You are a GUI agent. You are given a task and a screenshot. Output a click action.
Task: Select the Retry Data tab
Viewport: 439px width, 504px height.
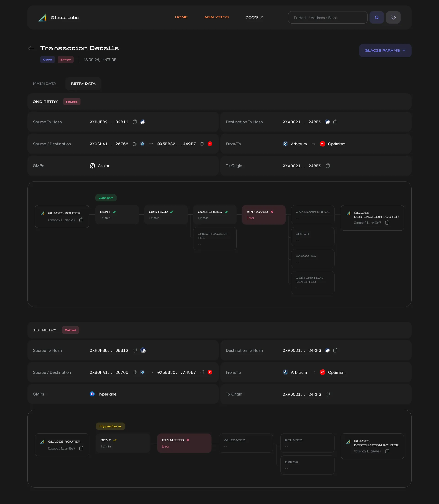pos(83,84)
